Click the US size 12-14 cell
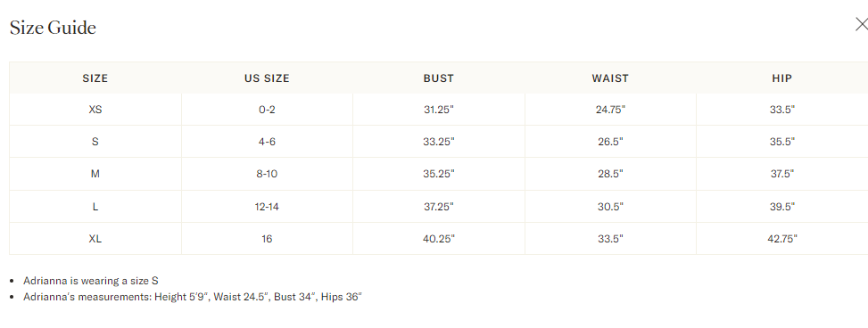This screenshot has width=868, height=328. [267, 207]
